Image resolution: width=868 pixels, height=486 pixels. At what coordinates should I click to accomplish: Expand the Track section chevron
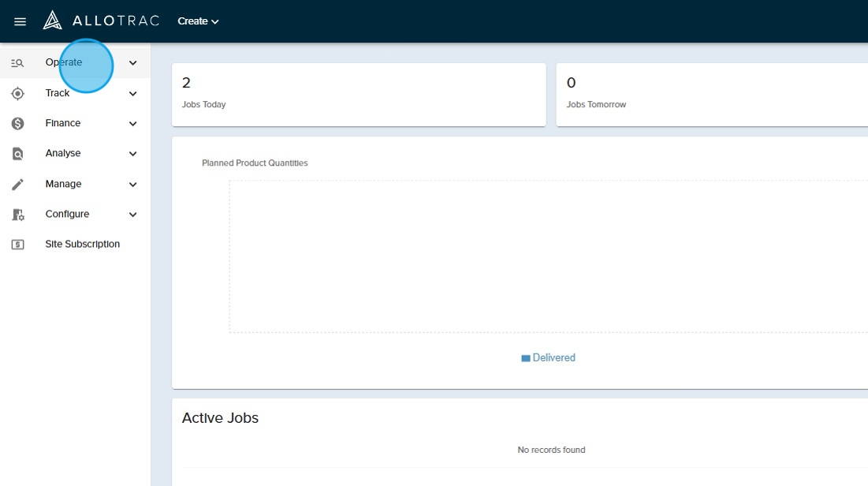pos(132,93)
